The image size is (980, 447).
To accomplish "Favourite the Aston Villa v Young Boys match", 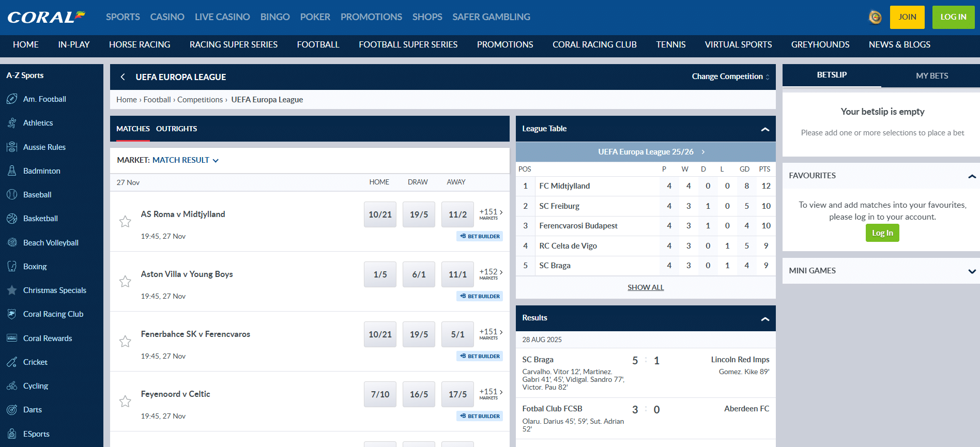I will click(125, 282).
